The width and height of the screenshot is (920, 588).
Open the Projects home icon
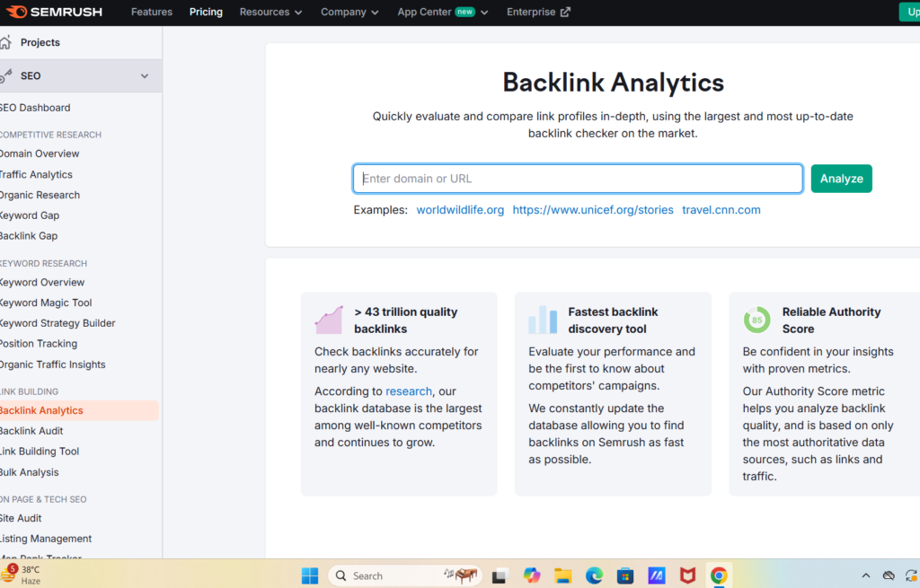click(6, 42)
